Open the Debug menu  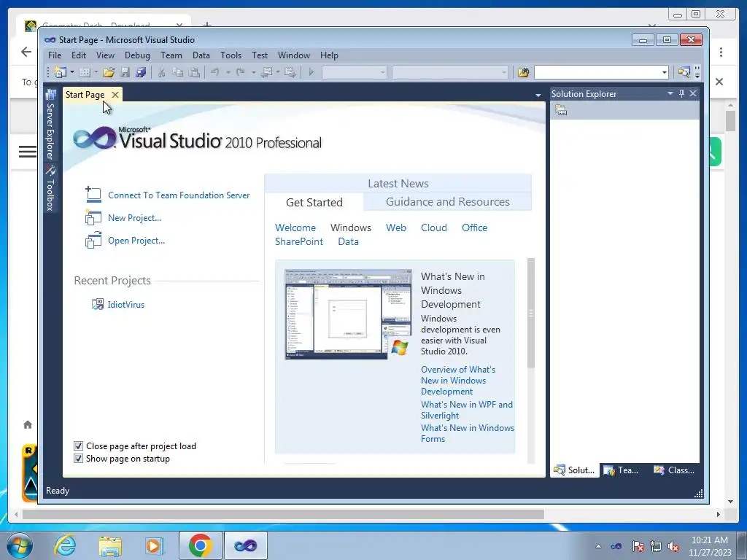(137, 55)
